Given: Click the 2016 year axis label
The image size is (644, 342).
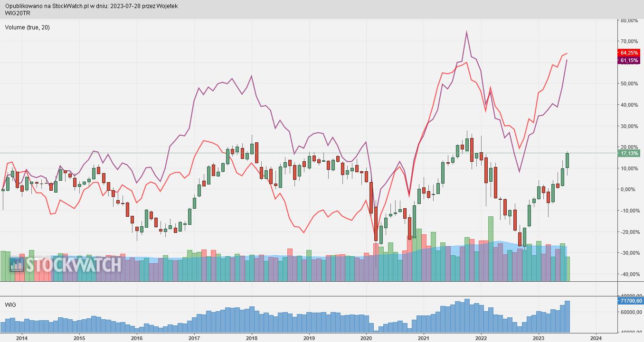Looking at the screenshot, I should [137, 338].
